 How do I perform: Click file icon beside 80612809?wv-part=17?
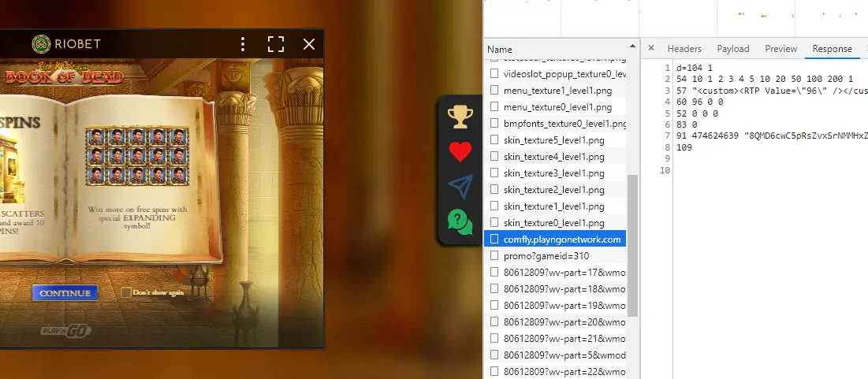[x=494, y=272]
